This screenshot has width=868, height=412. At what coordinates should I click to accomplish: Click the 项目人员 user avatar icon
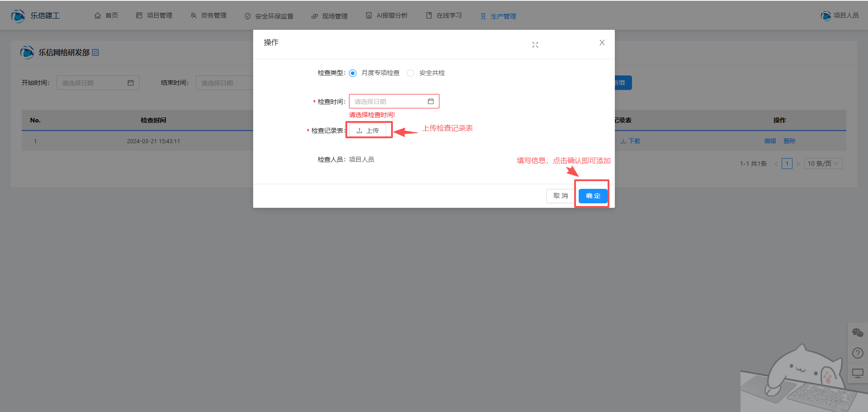point(826,16)
